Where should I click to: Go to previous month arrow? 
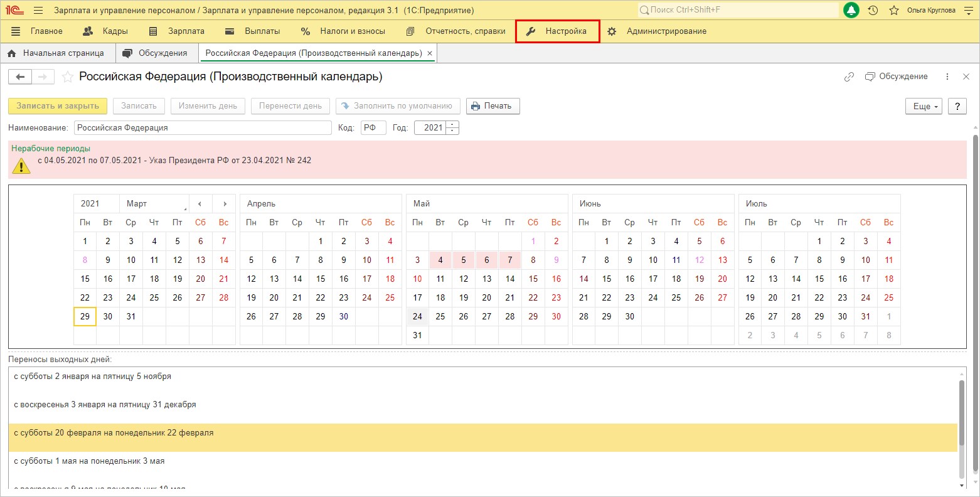pyautogui.click(x=200, y=203)
